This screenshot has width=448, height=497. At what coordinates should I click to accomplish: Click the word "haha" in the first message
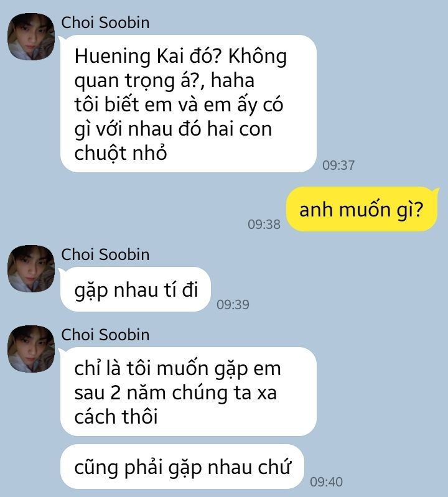point(233,80)
